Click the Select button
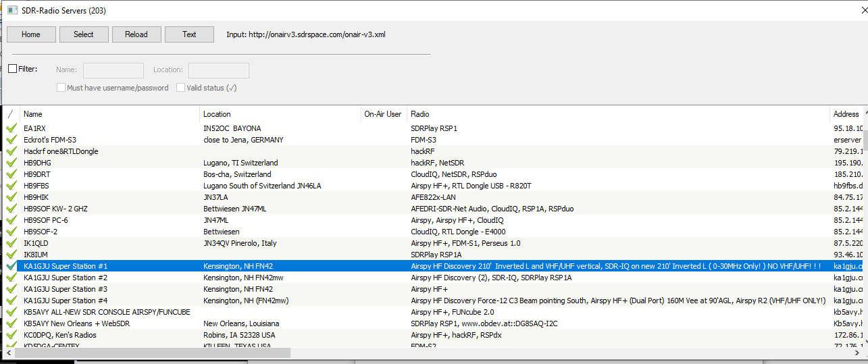The height and width of the screenshot is (364, 868). coord(84,34)
